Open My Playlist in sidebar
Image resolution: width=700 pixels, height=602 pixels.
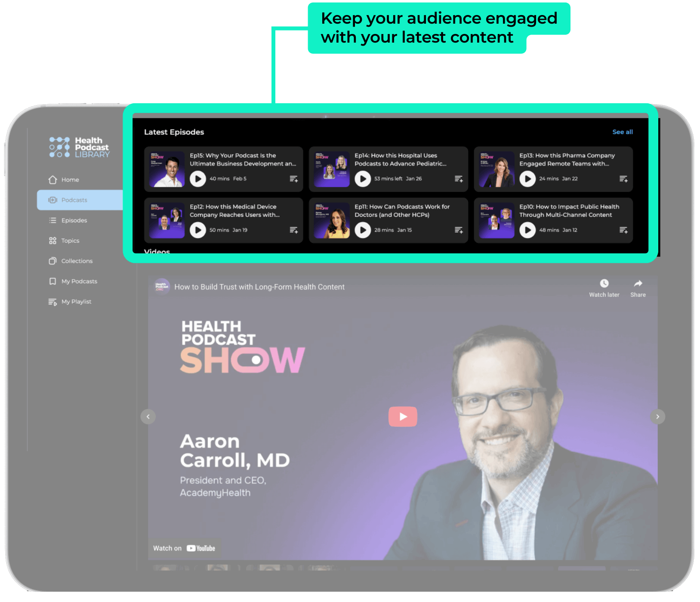tap(76, 302)
